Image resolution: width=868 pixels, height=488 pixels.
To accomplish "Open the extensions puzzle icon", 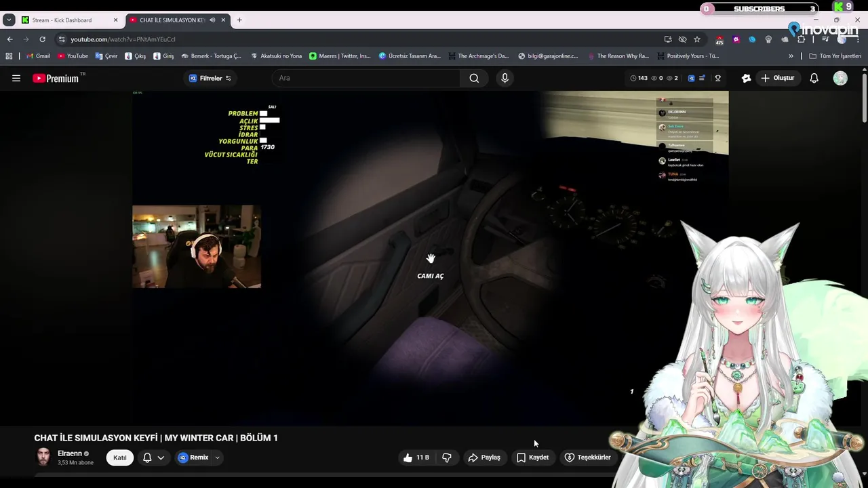I will [801, 39].
